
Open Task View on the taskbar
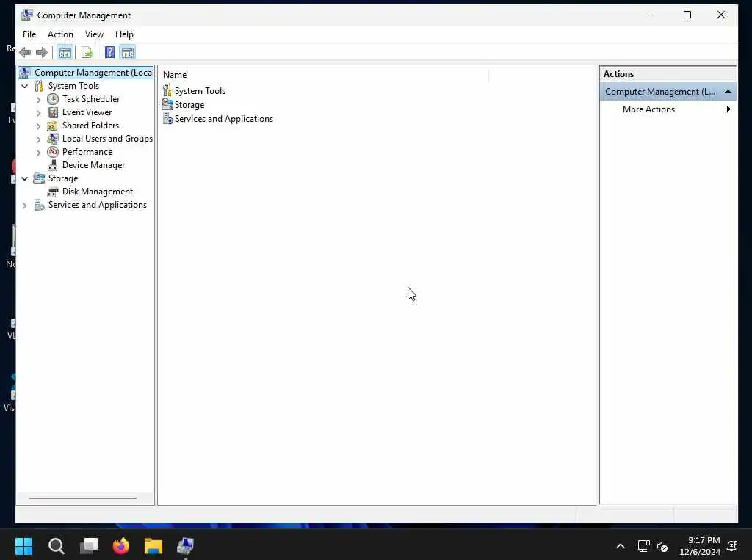89,545
